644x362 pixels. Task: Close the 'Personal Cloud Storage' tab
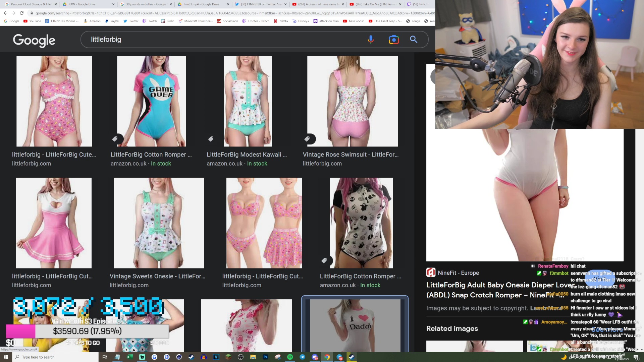click(x=56, y=4)
